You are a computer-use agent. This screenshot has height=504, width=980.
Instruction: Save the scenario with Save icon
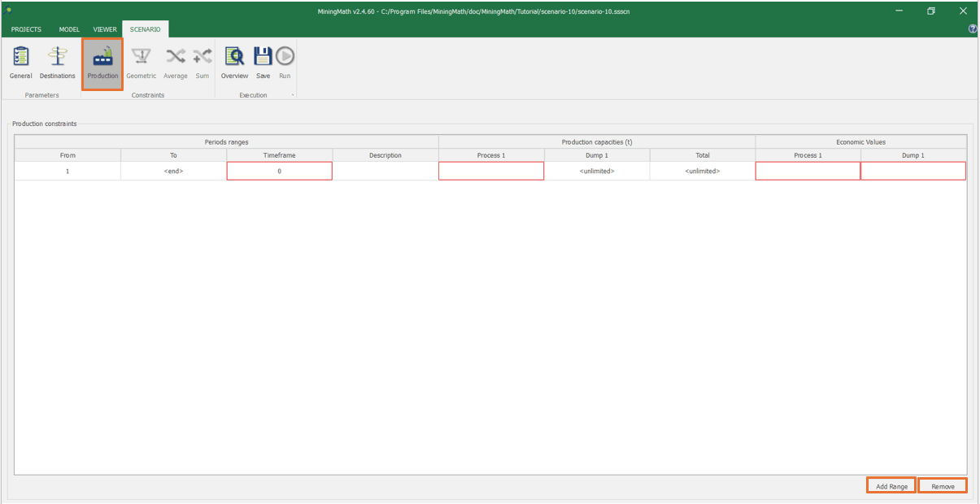coord(263,63)
